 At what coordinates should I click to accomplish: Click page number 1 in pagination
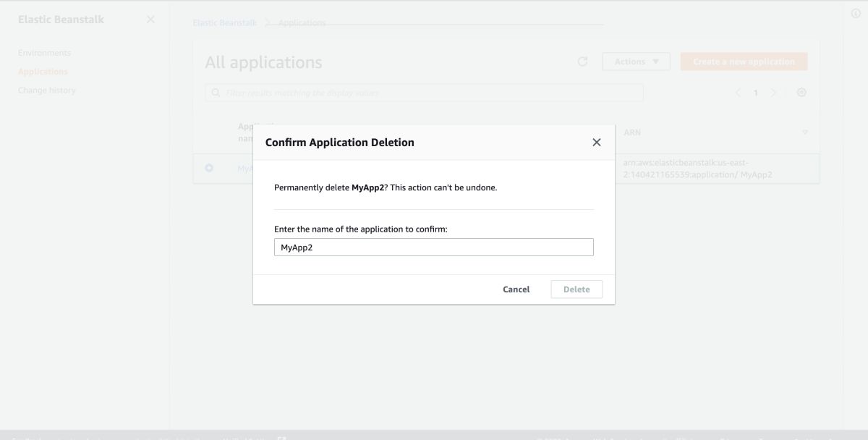tap(756, 93)
